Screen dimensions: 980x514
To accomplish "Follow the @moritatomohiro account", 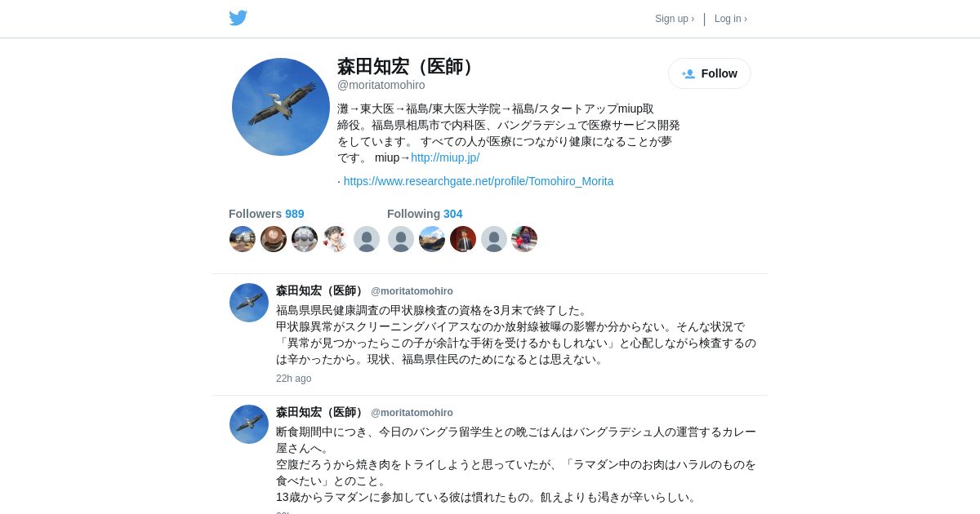I will 710,73.
